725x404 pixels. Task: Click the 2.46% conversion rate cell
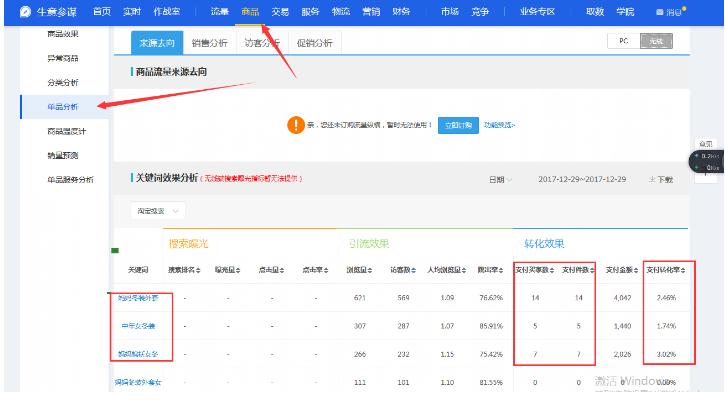(666, 298)
